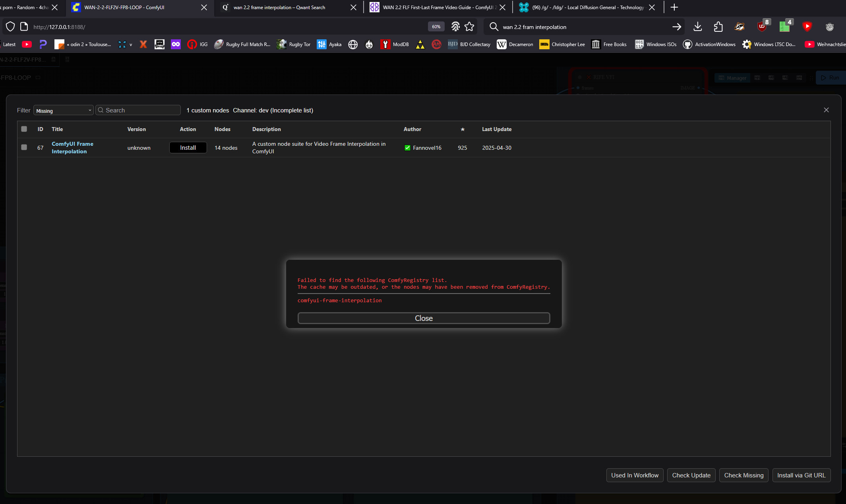Click the bookmark star icon in address bar

469,27
